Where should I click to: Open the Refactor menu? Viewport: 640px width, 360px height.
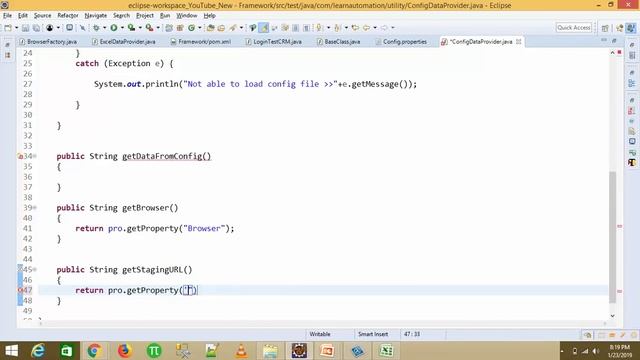68,16
